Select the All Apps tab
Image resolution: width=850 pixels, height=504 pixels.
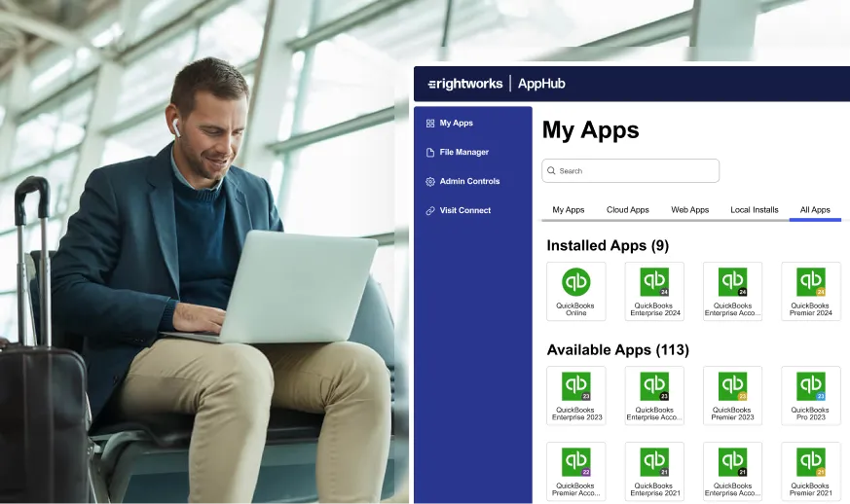click(815, 210)
